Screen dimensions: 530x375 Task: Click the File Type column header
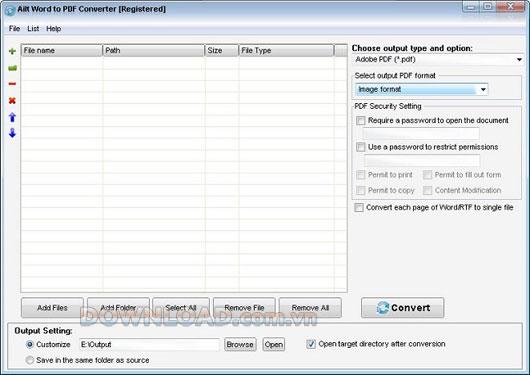tap(286, 50)
